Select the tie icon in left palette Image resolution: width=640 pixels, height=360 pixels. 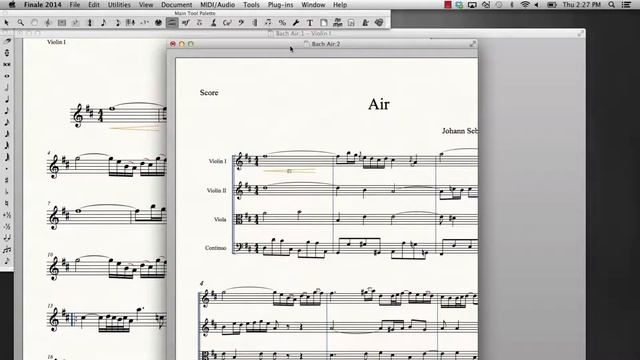7,237
